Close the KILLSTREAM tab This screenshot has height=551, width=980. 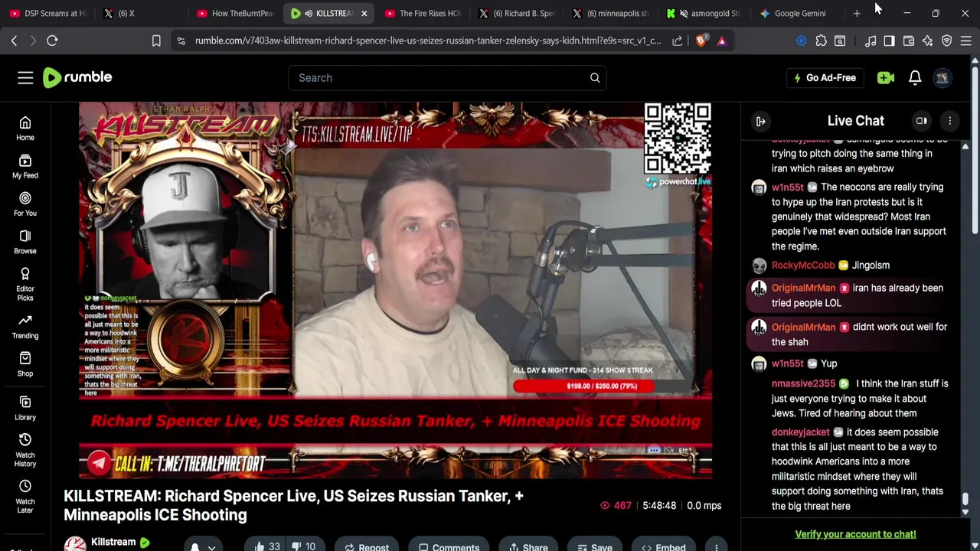click(364, 13)
